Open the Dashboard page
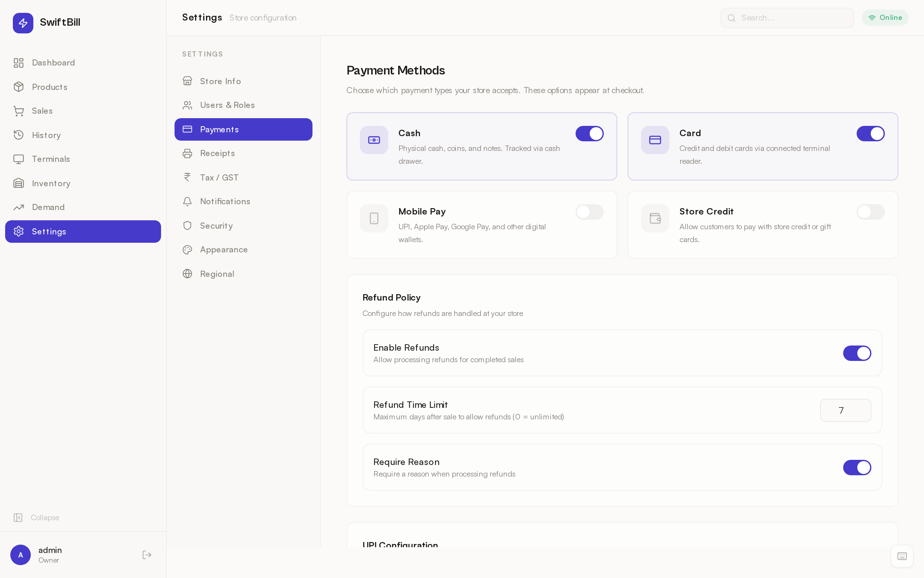This screenshot has height=578, width=924. coord(83,63)
